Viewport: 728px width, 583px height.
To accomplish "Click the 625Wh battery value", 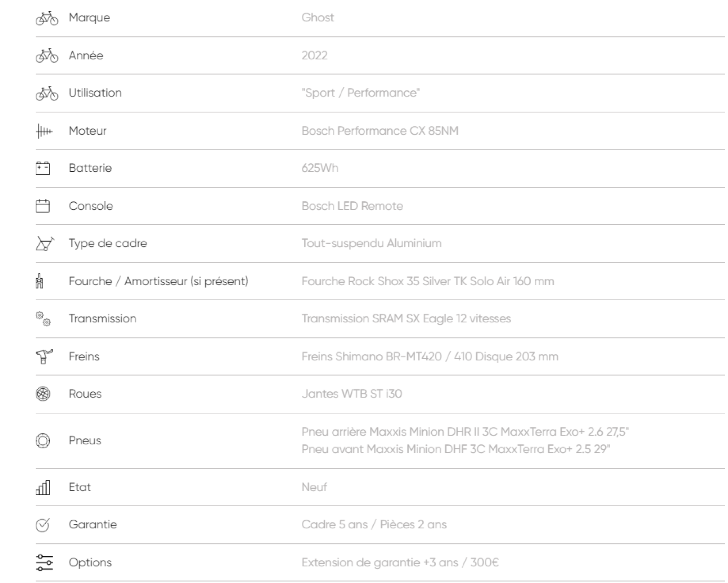I will [320, 168].
